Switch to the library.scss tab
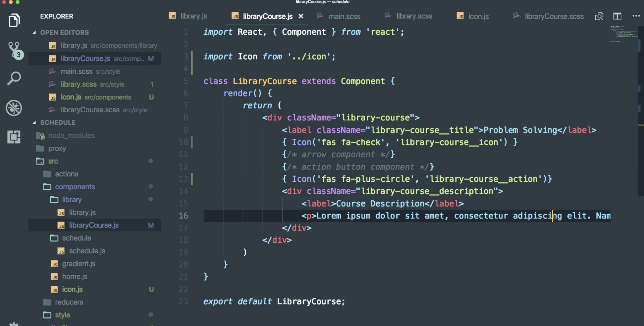 pos(408,16)
